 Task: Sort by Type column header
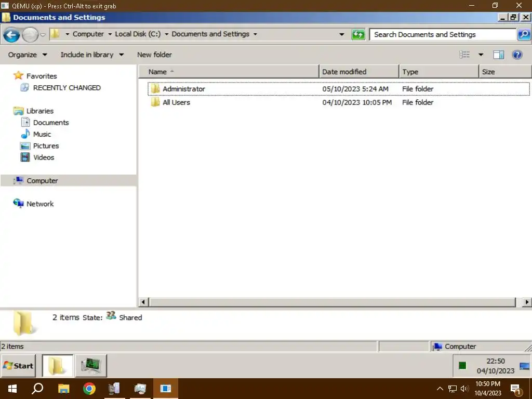(439, 72)
